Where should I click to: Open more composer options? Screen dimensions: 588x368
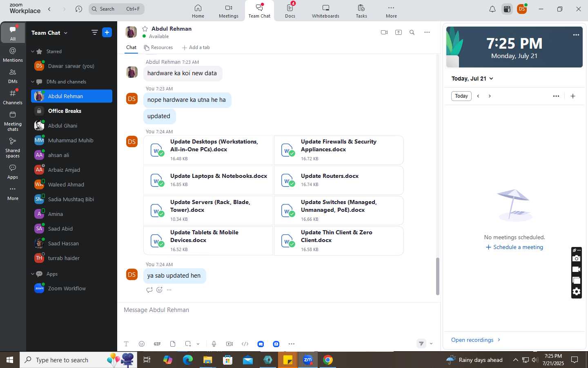click(x=292, y=344)
